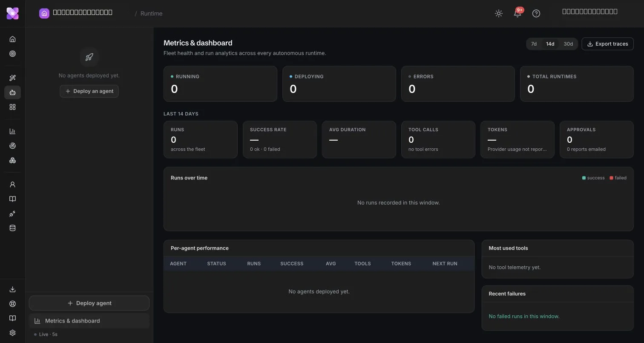Click the ERRORS status card
Image resolution: width=644 pixels, height=343 pixels.
click(458, 84)
